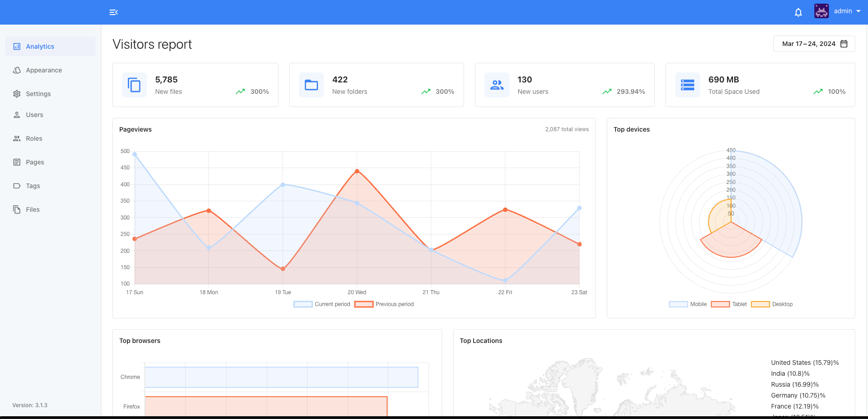Viewport: 868px width, 419px height.
Task: Go to the Settings page in sidebar
Action: 38,94
